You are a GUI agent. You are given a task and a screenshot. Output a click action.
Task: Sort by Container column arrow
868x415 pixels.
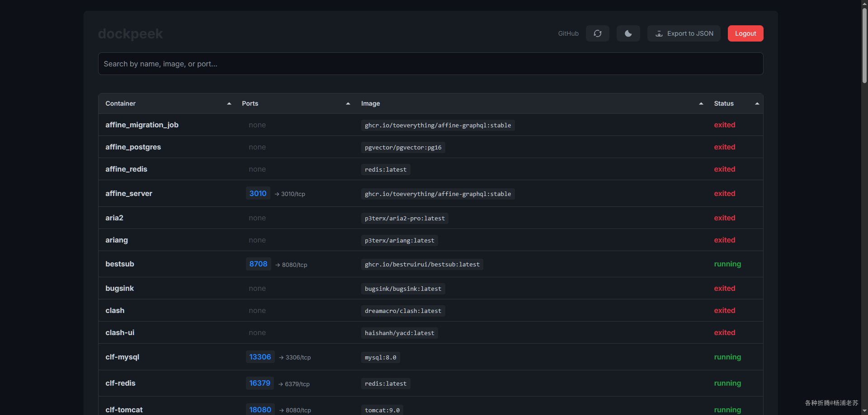pos(229,103)
